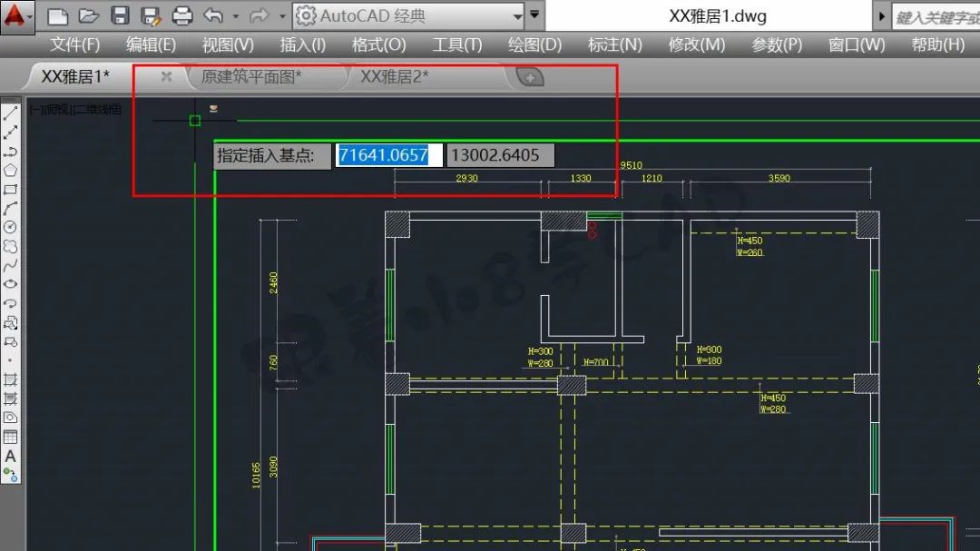
Task: Select the Revision Cloud tool
Action: point(11,246)
